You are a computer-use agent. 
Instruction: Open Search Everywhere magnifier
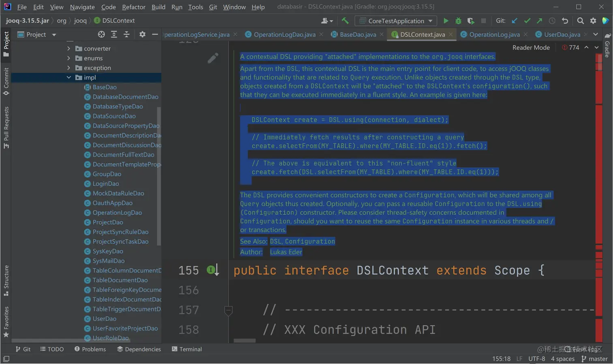pos(581,21)
